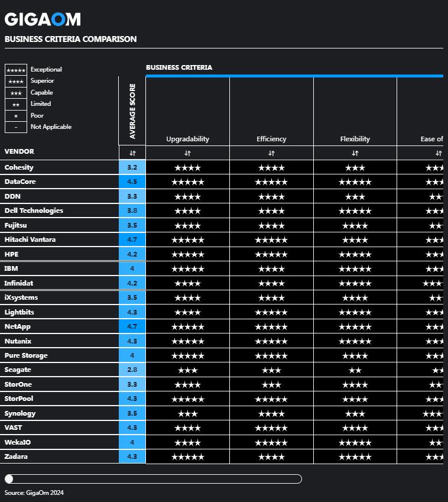The image size is (448, 502).
Task: Sort table by Upgradability column arrows
Action: 187,153
